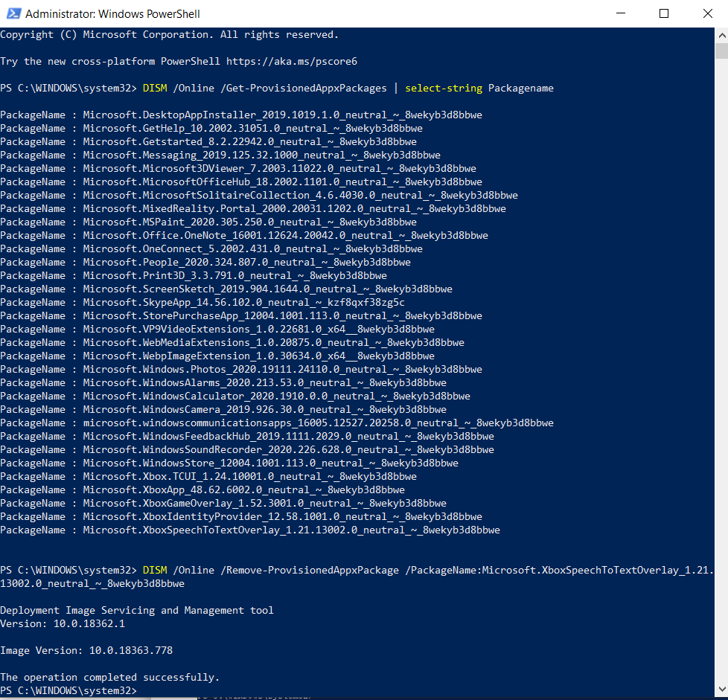Click the scrollbar down arrow
The height and width of the screenshot is (700, 728).
click(x=721, y=691)
